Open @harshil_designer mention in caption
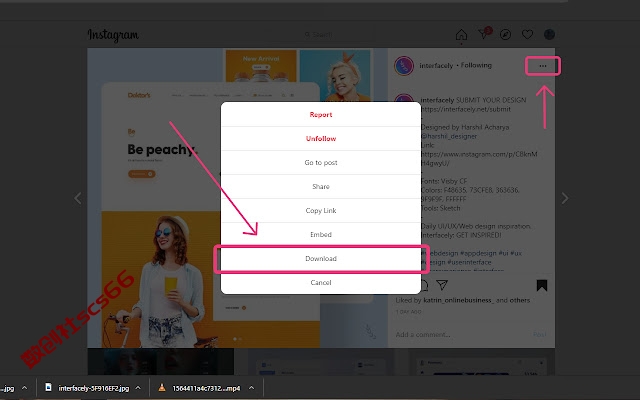The height and width of the screenshot is (400, 640). click(449, 136)
